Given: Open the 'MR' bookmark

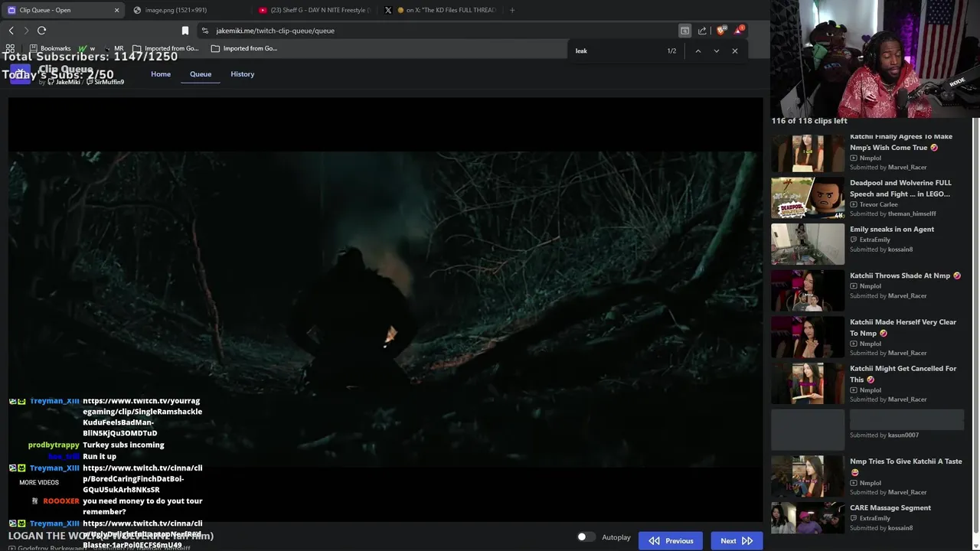Looking at the screenshot, I should click(x=113, y=48).
